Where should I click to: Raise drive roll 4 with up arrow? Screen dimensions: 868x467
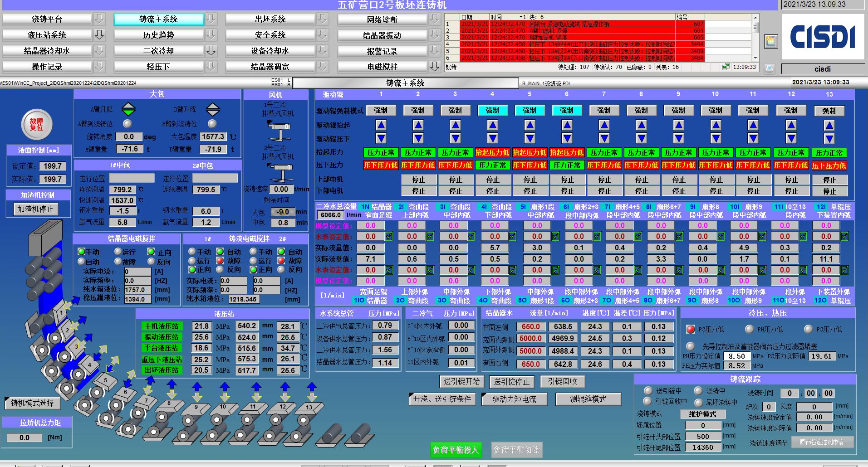coord(492,125)
